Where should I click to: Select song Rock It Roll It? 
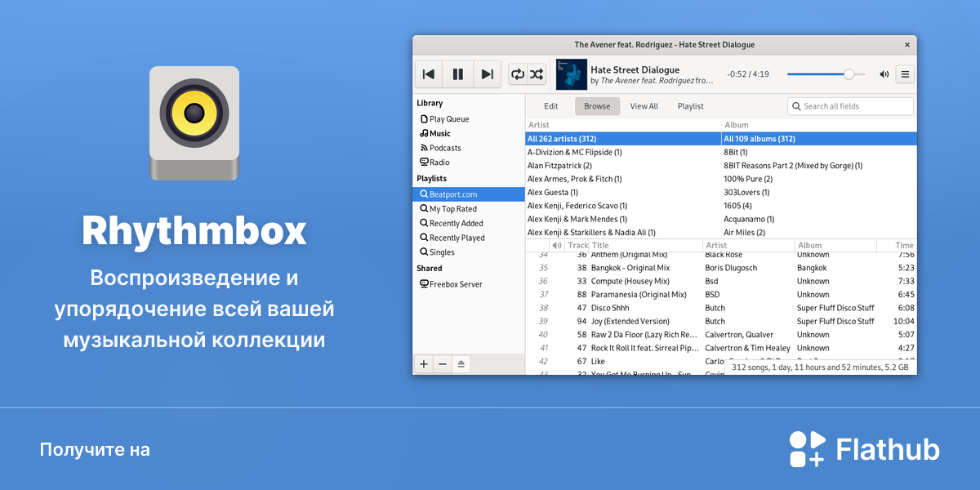721,348
